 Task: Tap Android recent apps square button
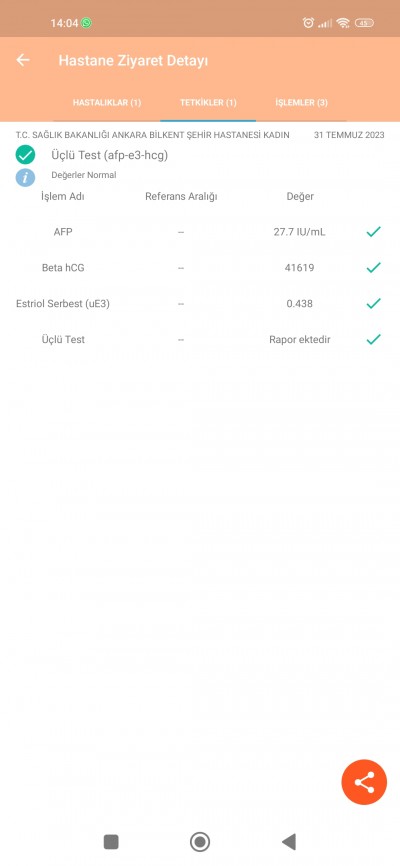(x=111, y=842)
